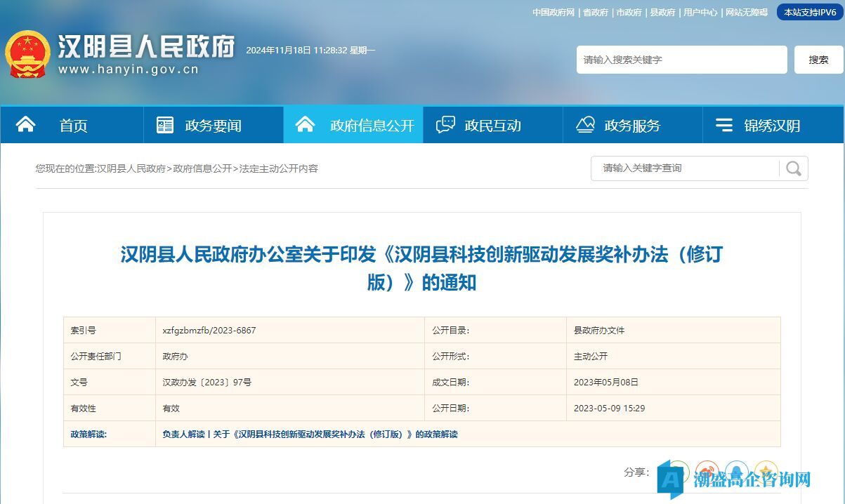
Task: Click the 政务服务 navigation icon
Action: click(x=585, y=126)
